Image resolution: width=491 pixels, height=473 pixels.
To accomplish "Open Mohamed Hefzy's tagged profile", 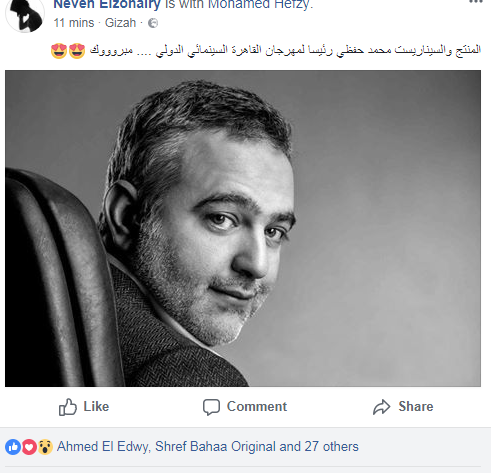I will tap(259, 4).
